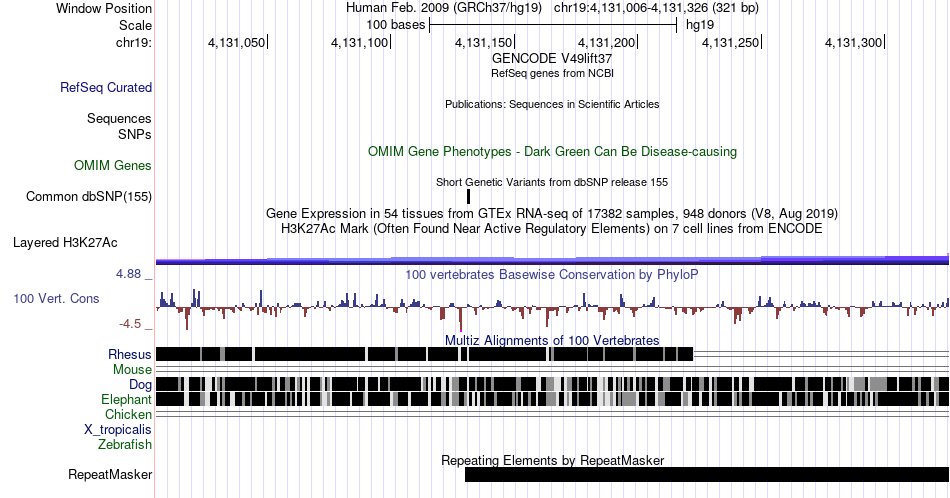The width and height of the screenshot is (950, 498).
Task: Click RefSeq genes from NCBI title
Action: (x=552, y=73)
